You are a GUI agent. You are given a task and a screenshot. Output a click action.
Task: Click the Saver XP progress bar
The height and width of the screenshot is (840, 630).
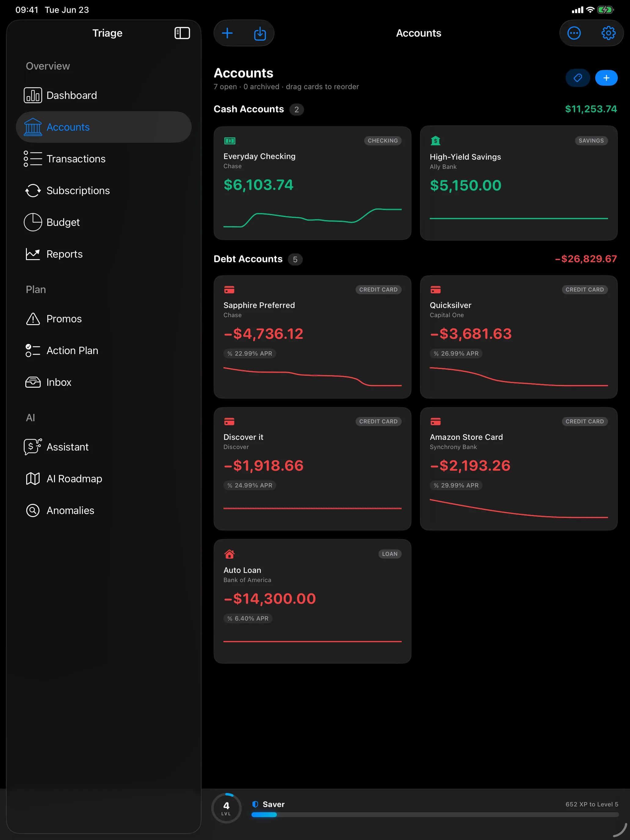(435, 815)
